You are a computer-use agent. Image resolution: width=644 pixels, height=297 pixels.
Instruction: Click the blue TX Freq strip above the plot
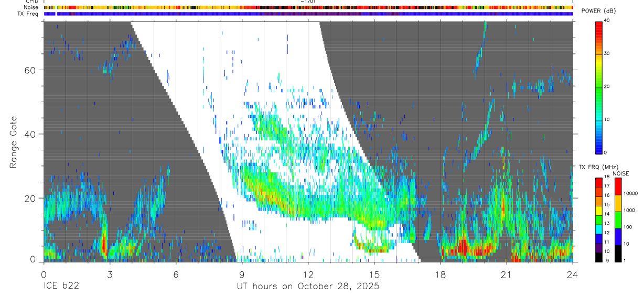(308, 14)
